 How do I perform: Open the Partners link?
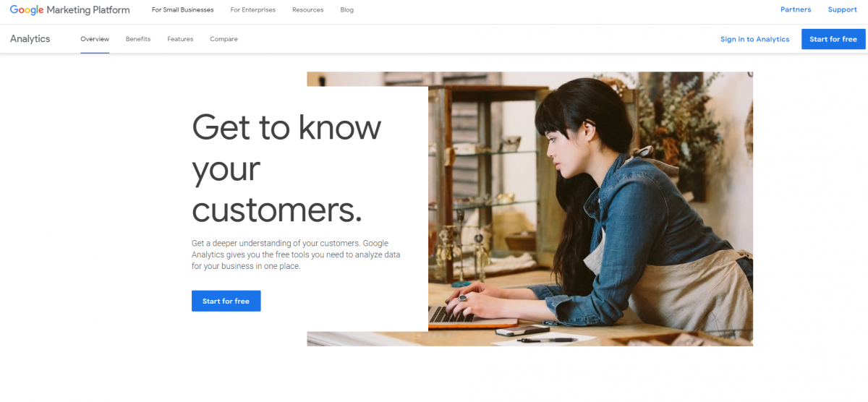[x=796, y=9]
